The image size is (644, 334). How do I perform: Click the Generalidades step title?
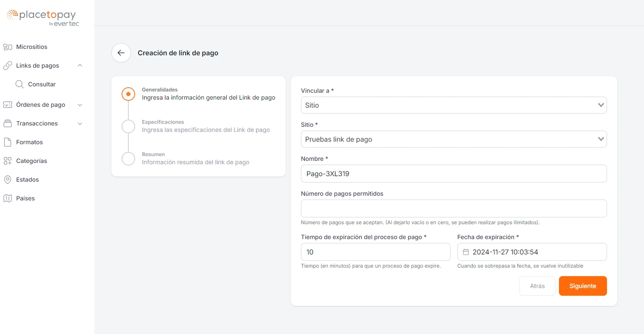(x=160, y=90)
